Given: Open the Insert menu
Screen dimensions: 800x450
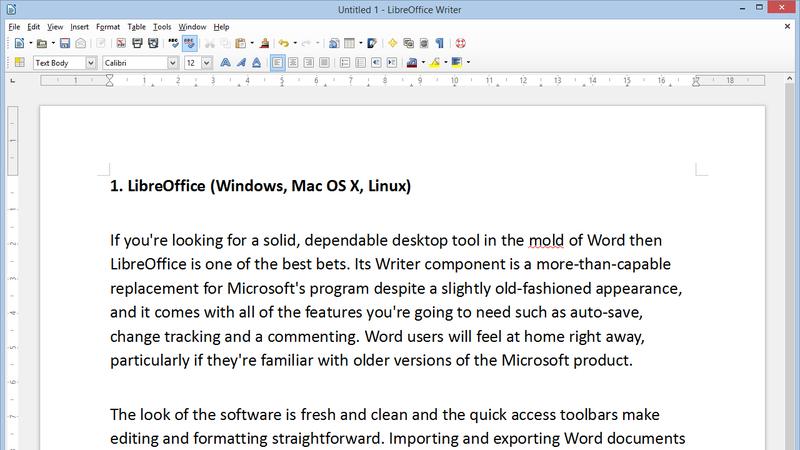Looking at the screenshot, I should pos(80,27).
